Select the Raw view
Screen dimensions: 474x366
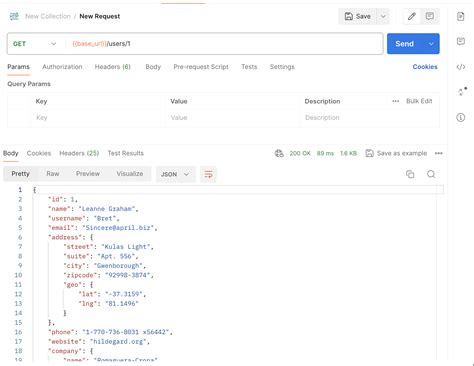(x=53, y=174)
